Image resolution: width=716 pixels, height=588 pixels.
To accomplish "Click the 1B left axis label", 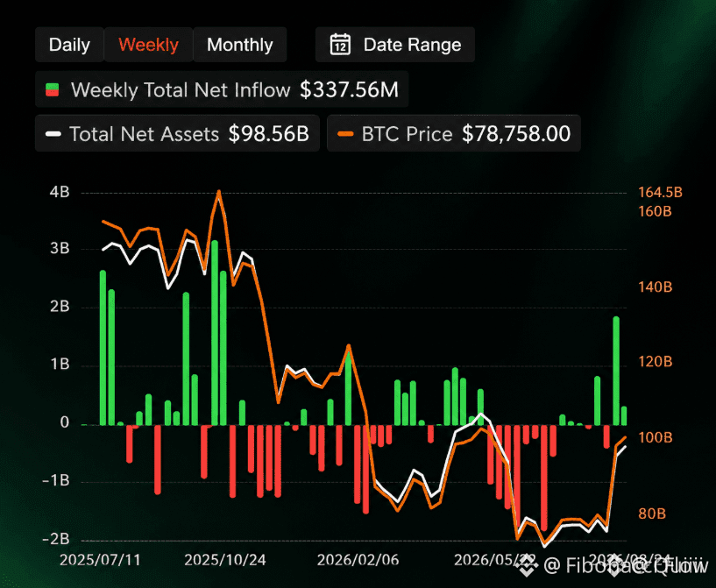I will click(60, 365).
